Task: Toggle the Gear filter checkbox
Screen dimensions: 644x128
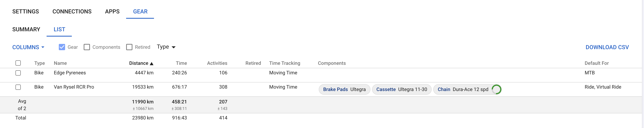Action: [62, 47]
